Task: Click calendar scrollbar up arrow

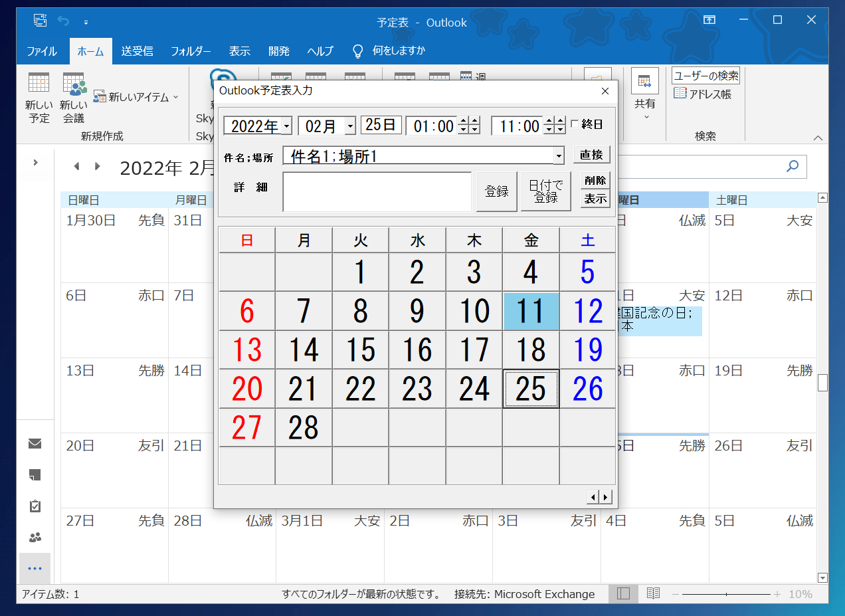Action: (x=822, y=197)
